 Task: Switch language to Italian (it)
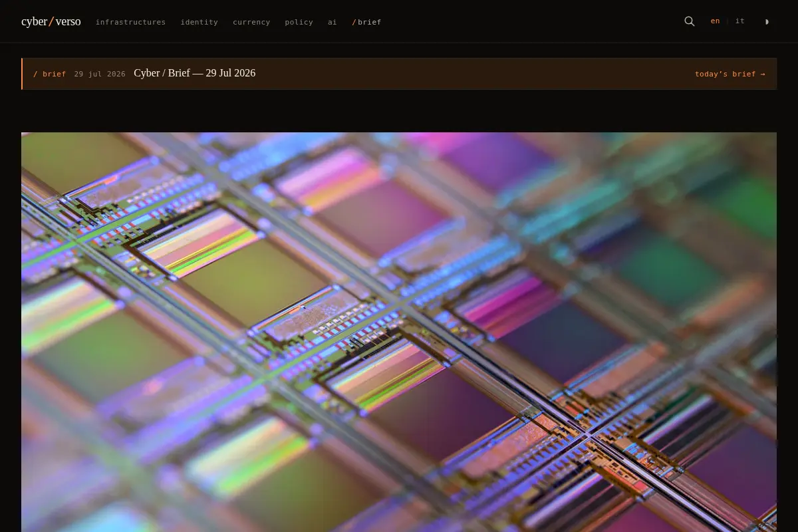(x=740, y=21)
